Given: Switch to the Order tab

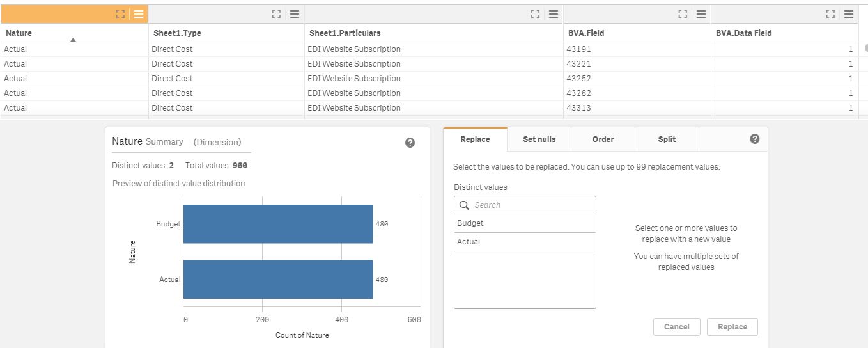Looking at the screenshot, I should click(603, 139).
